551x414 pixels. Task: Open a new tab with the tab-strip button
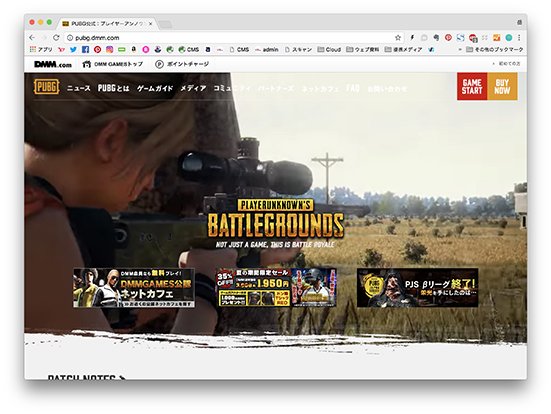(x=165, y=24)
